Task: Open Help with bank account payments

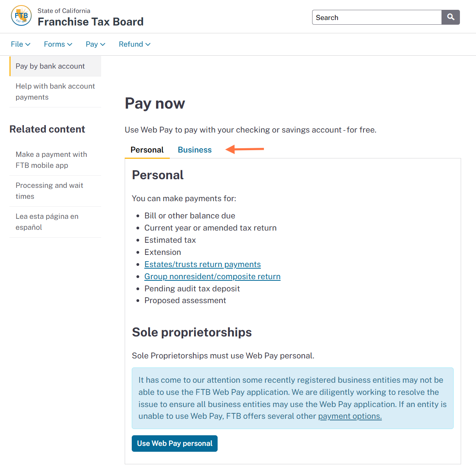Action: tap(55, 92)
